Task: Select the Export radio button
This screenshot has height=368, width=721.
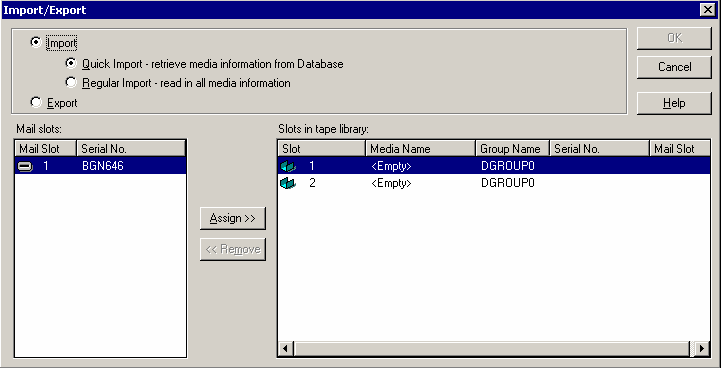Action: coord(35,103)
